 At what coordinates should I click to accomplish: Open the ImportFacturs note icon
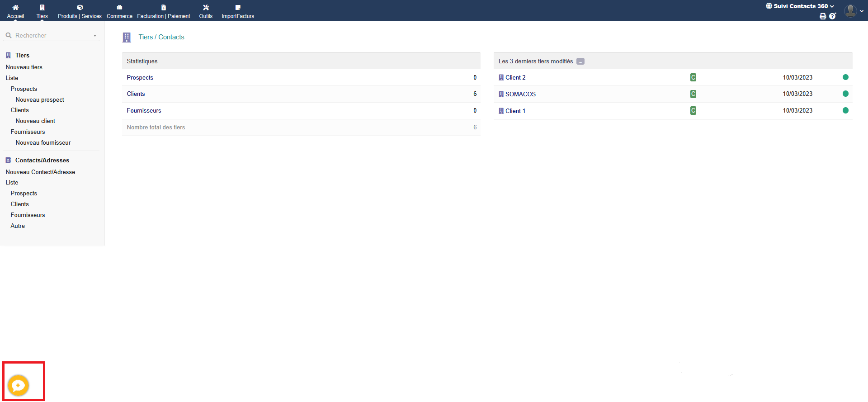(238, 8)
